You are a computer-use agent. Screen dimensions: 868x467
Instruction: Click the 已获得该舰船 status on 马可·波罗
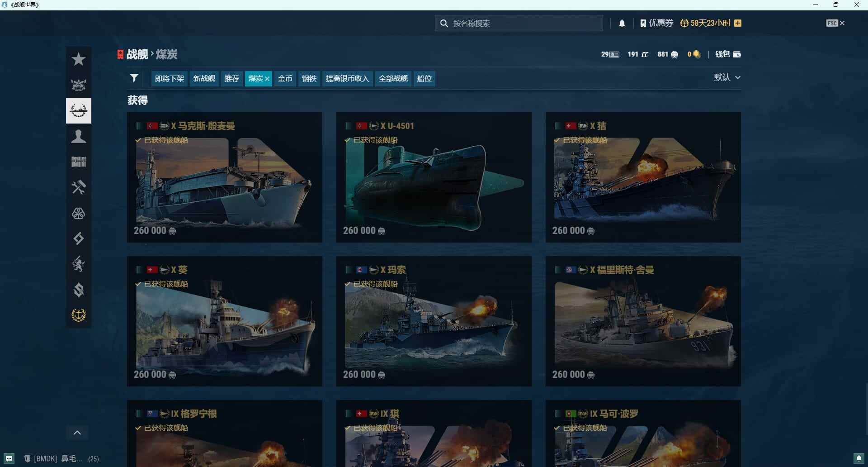point(580,428)
